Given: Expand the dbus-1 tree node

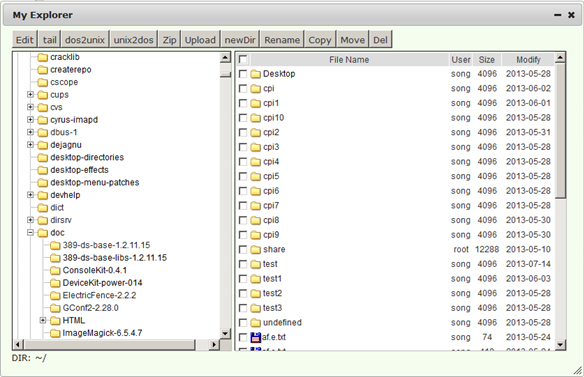Looking at the screenshot, I should tap(31, 132).
